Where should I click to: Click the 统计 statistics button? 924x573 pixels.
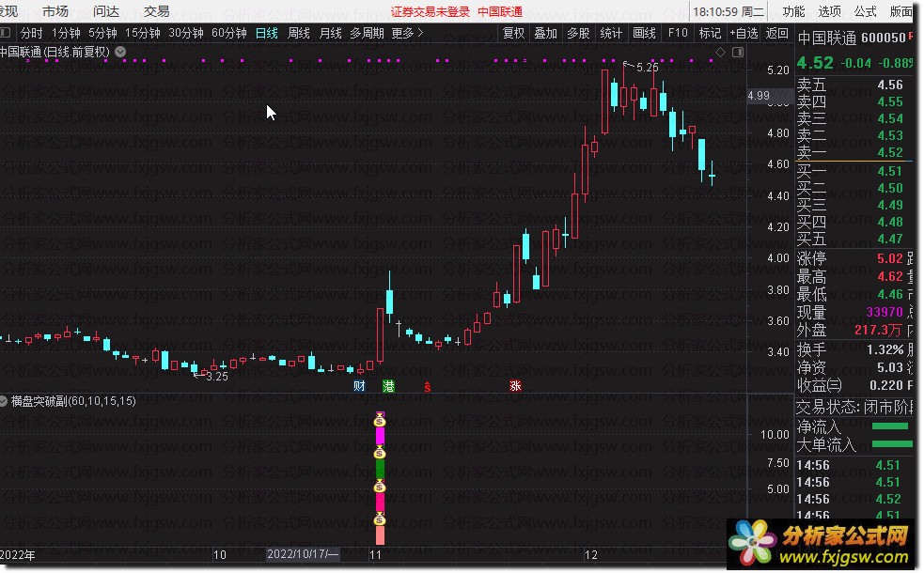click(611, 33)
